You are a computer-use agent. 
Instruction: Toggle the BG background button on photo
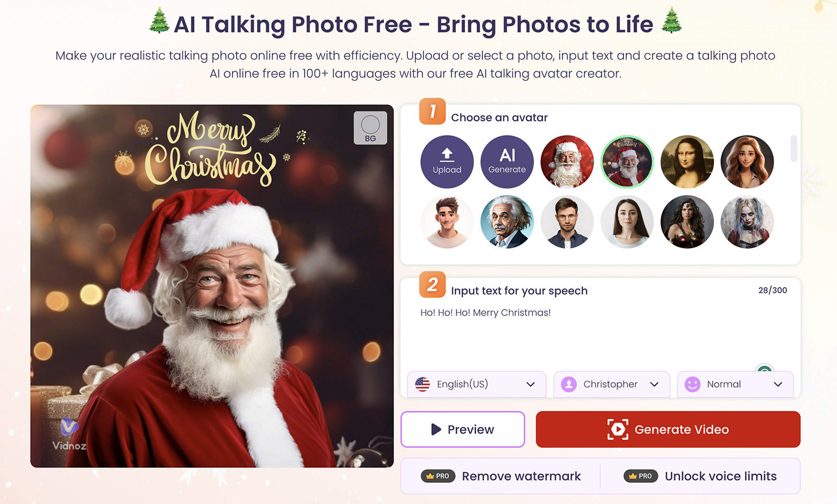[371, 128]
